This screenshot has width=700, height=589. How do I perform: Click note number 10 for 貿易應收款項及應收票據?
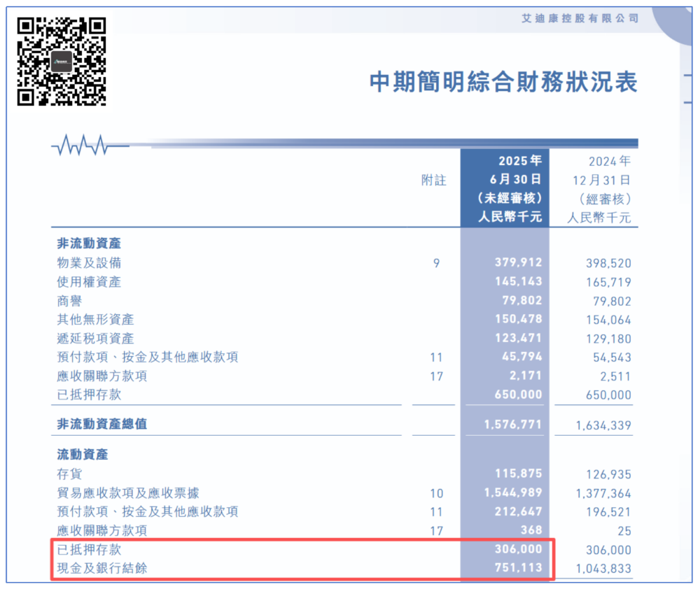436,493
